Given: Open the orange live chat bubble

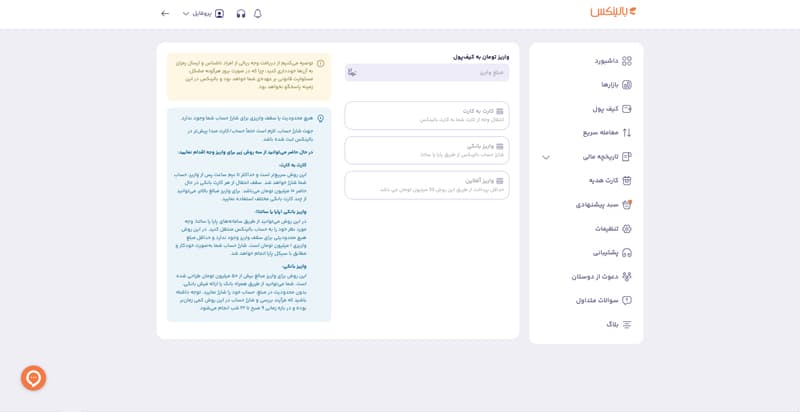Looking at the screenshot, I should [x=34, y=378].
